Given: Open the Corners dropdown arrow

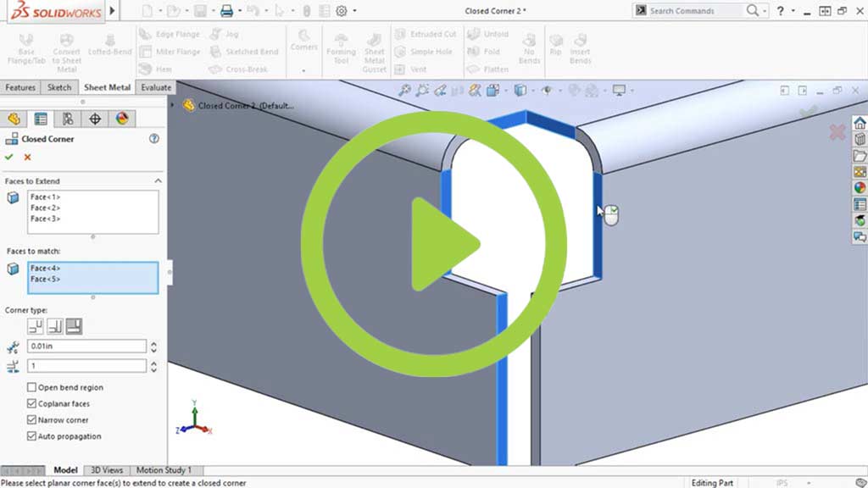Looking at the screenshot, I should tap(303, 70).
